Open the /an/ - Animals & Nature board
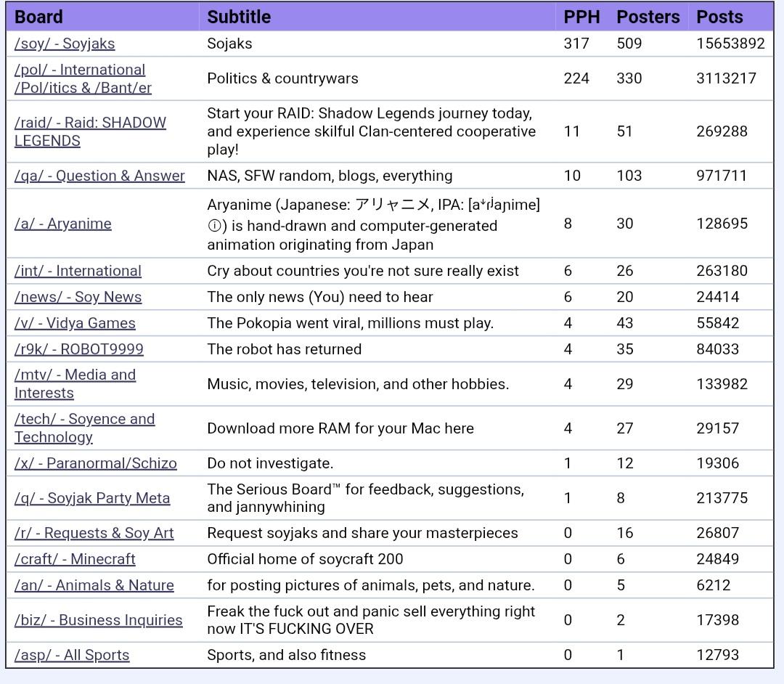 94,585
